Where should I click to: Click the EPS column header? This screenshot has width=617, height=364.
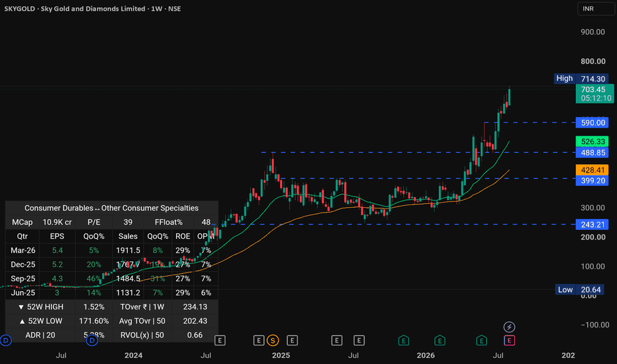(57, 236)
